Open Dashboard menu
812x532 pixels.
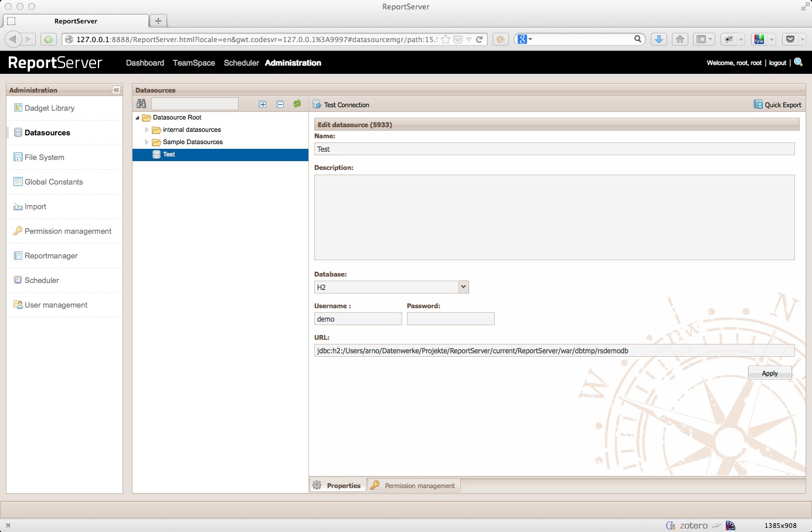click(145, 63)
